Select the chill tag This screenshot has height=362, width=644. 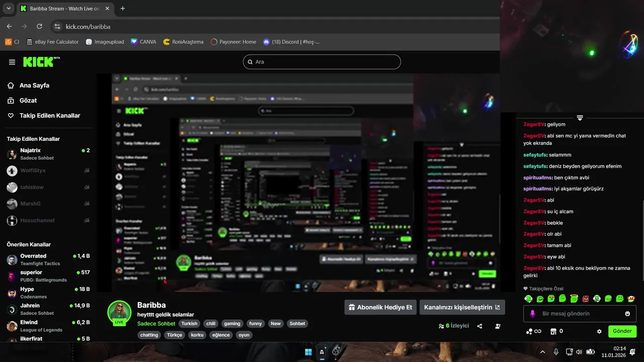[211, 324]
